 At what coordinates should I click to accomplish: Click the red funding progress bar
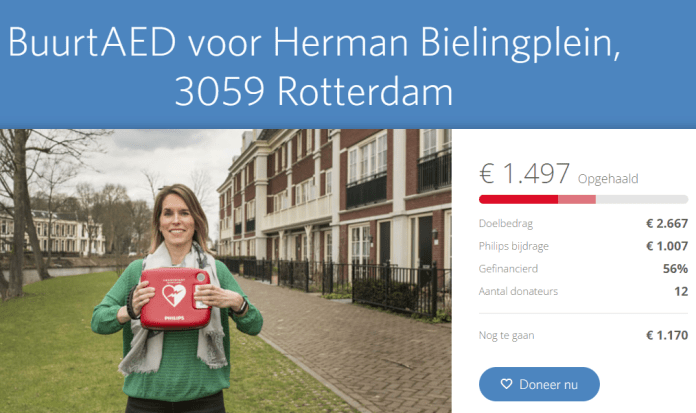[518, 199]
